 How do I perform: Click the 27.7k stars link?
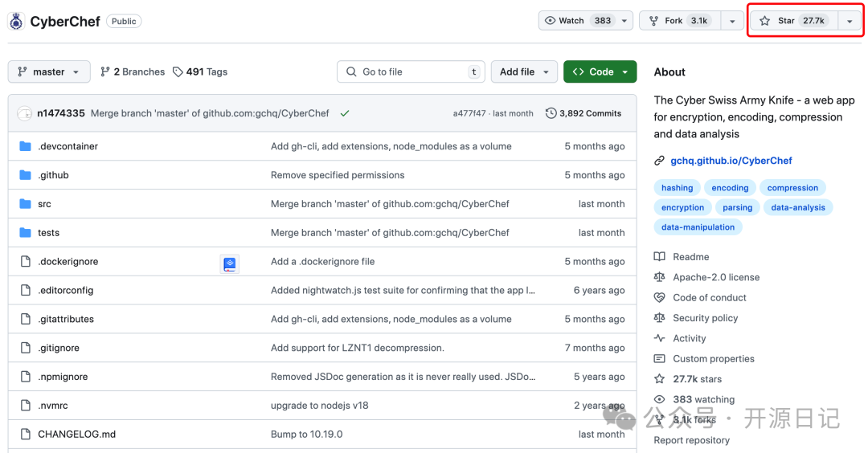click(697, 379)
